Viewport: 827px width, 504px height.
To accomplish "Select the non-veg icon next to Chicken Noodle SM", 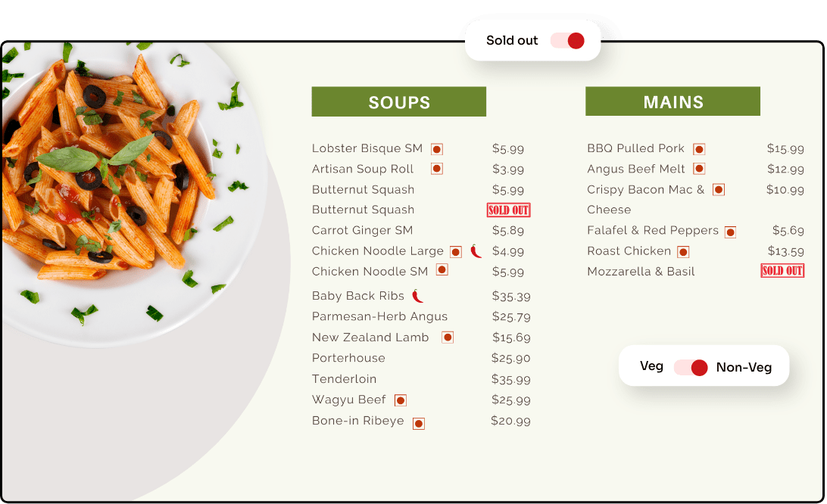I will [442, 269].
